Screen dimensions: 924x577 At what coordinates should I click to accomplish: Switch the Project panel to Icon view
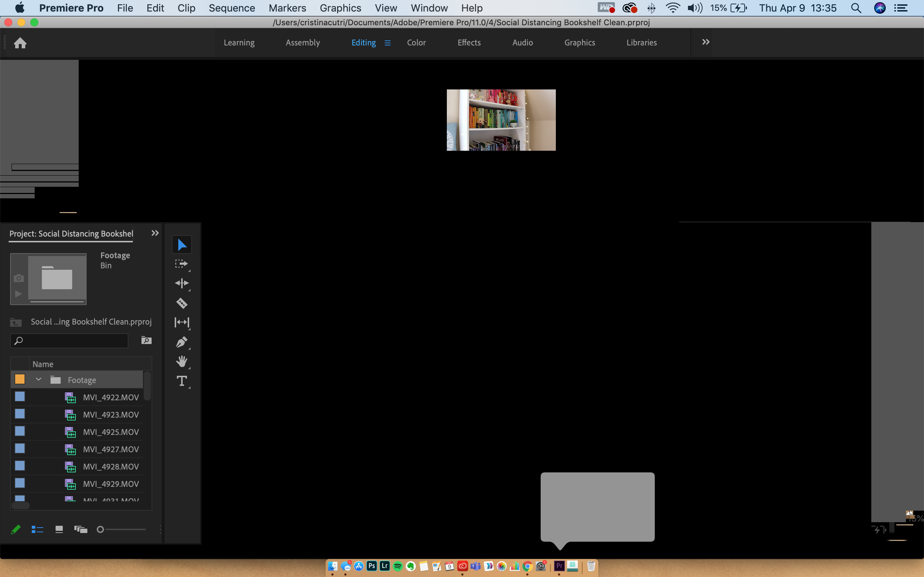[x=59, y=529]
